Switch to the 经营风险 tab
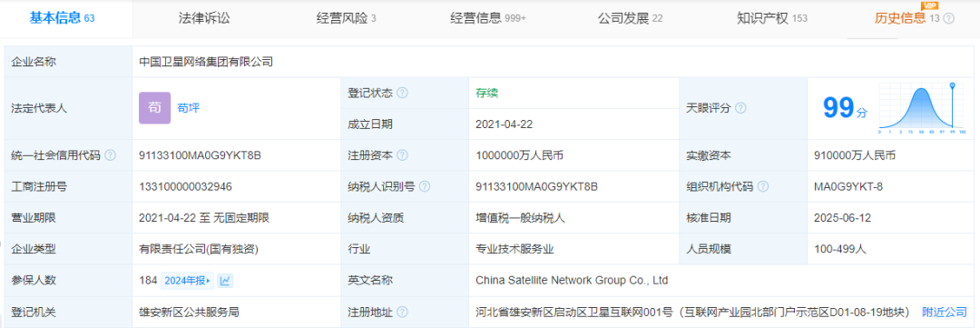 (x=346, y=18)
